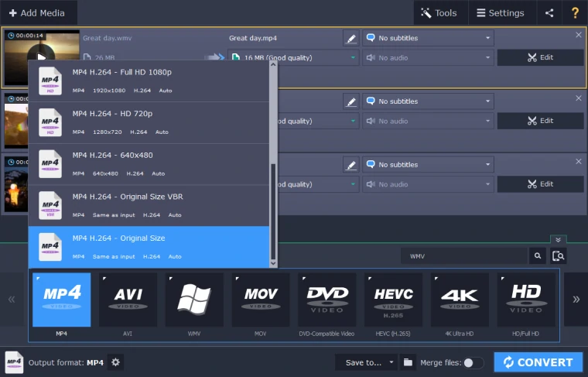588x377 pixels.
Task: Remove the first file with its X button
Action: 579,35
